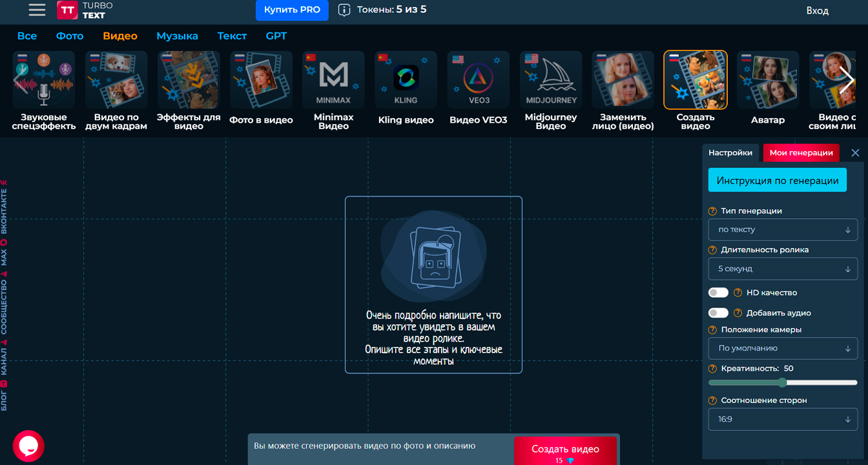Open the hamburger menu icon
This screenshot has width=868, height=465.
coord(37,10)
